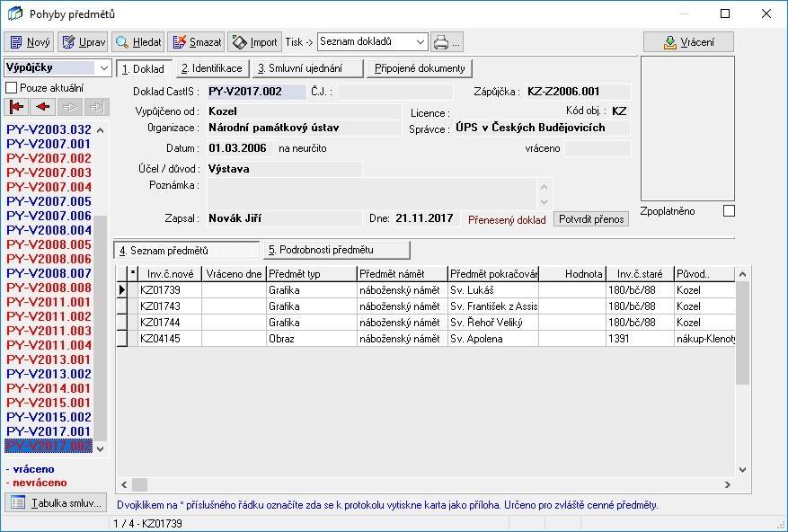
Task: Switch to 1. Doklad tab
Action: pyautogui.click(x=144, y=69)
